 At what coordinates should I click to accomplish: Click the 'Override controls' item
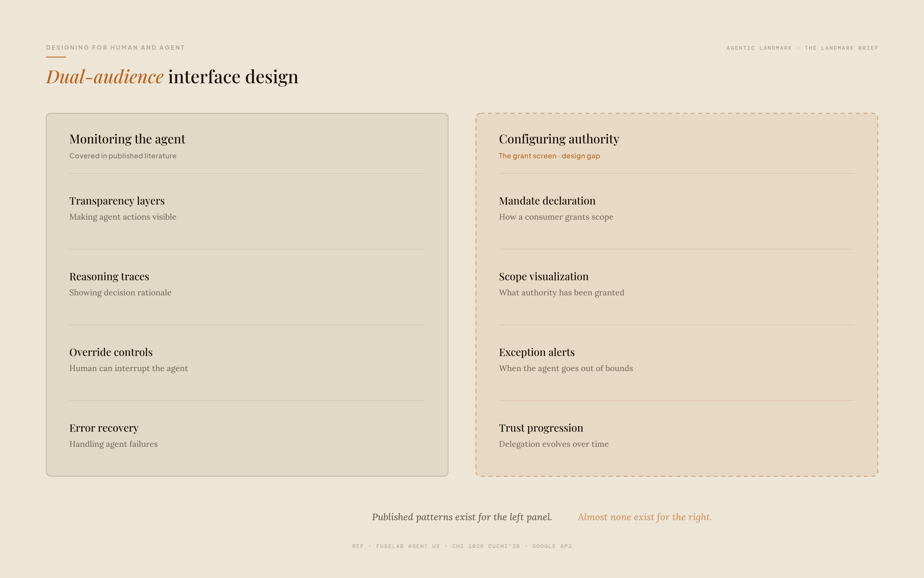pos(111,352)
